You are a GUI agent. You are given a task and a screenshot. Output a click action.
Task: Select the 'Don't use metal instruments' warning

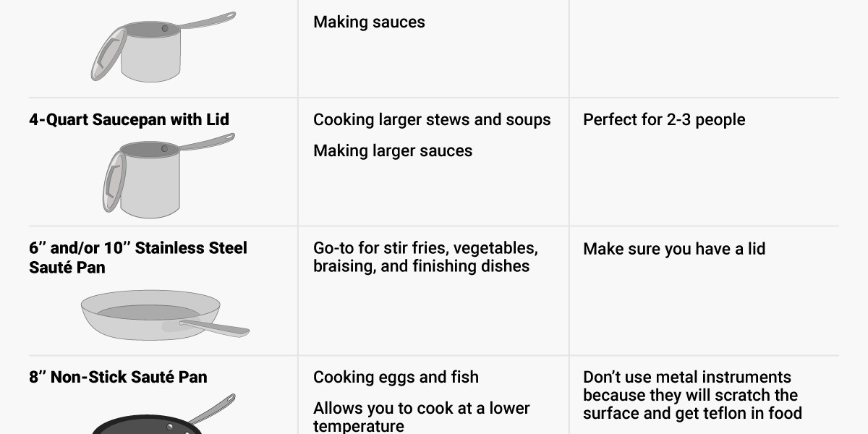(692, 395)
